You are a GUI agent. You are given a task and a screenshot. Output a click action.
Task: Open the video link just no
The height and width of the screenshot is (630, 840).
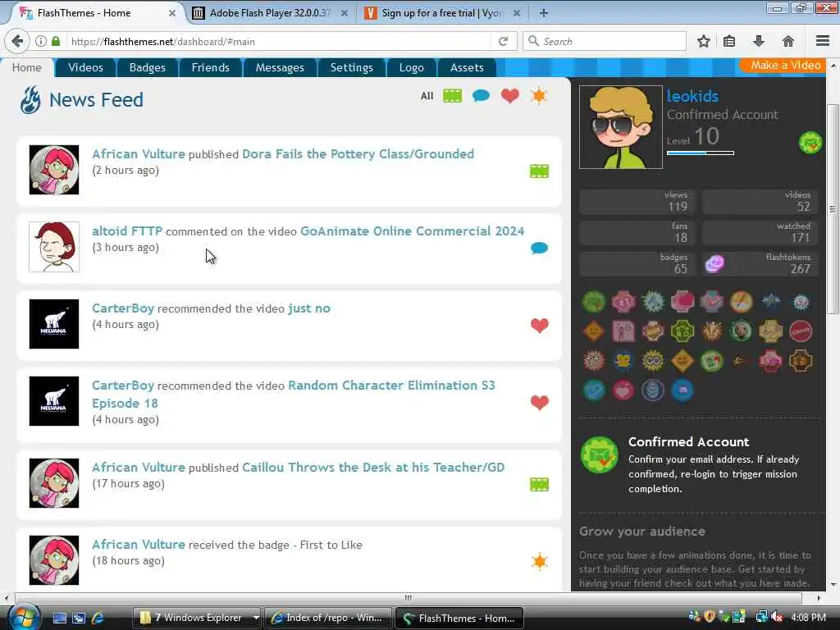point(309,308)
